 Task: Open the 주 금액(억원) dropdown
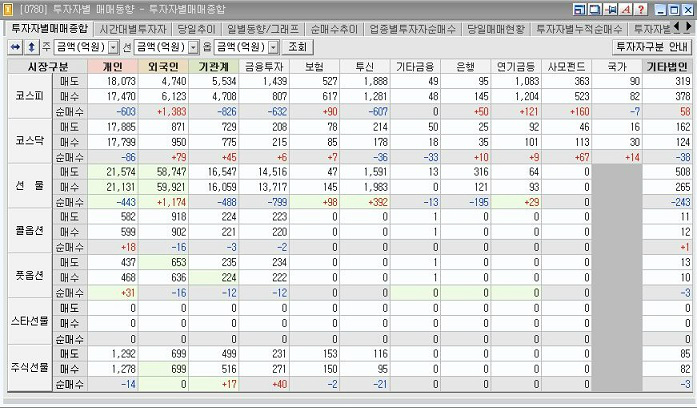(x=112, y=47)
